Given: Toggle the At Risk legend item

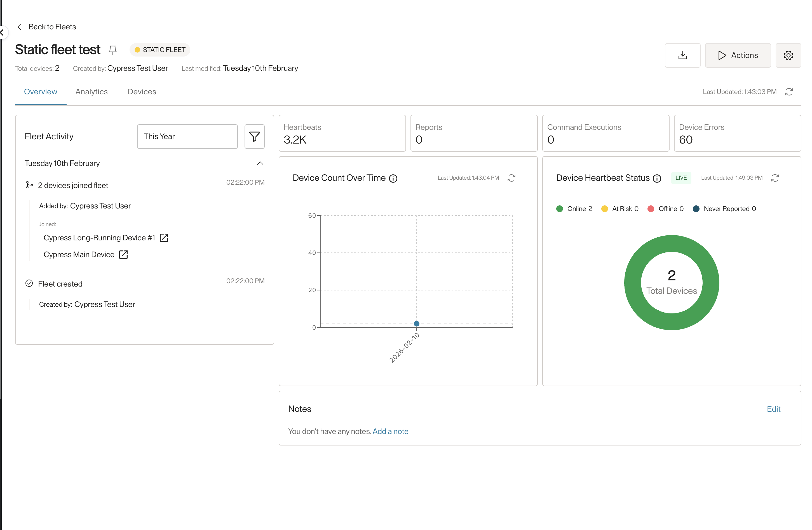Looking at the screenshot, I should 619,209.
